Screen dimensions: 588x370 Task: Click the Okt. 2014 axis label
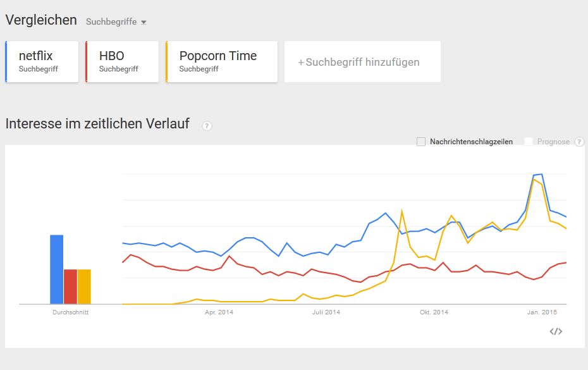434,312
